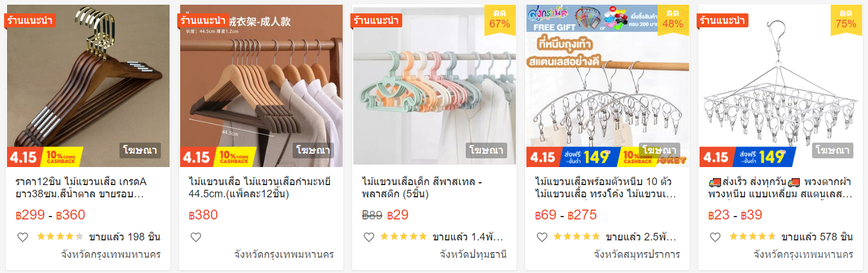Screen dimensions: 868x273
Task: Open title ไม้แขวนเสื้อเด็ก สีพาสเทล
Action: pyautogui.click(x=422, y=187)
